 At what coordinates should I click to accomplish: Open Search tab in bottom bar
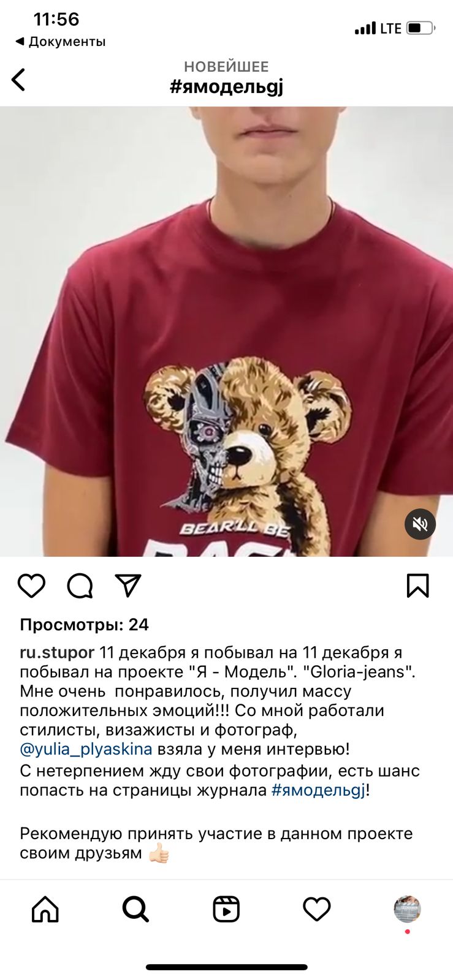(x=135, y=909)
